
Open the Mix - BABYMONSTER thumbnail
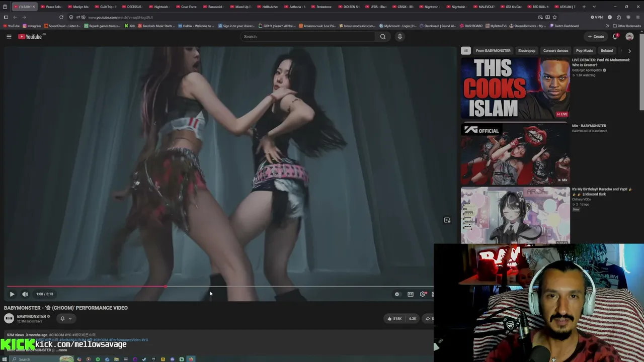pos(515,154)
